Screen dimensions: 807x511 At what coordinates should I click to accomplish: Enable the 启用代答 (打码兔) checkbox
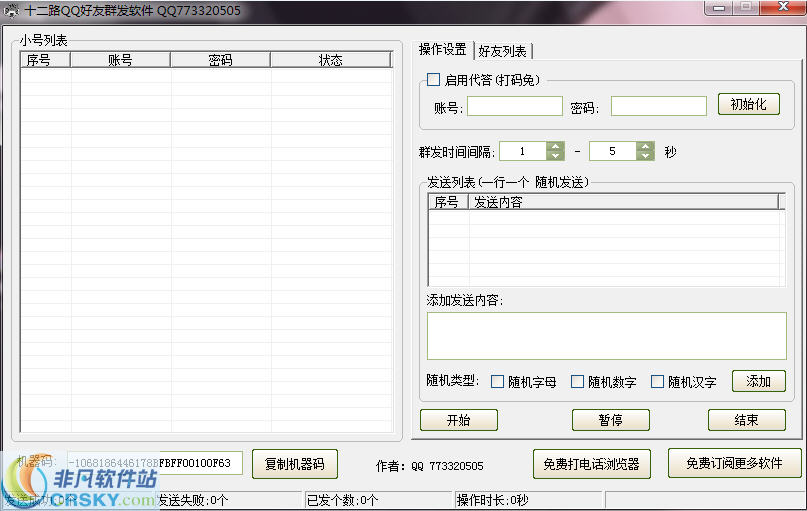[433, 80]
